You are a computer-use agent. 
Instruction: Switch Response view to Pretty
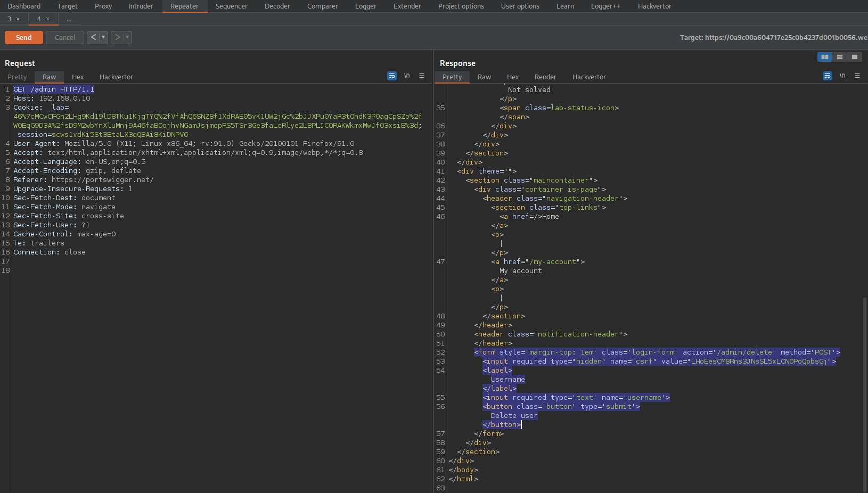click(452, 77)
